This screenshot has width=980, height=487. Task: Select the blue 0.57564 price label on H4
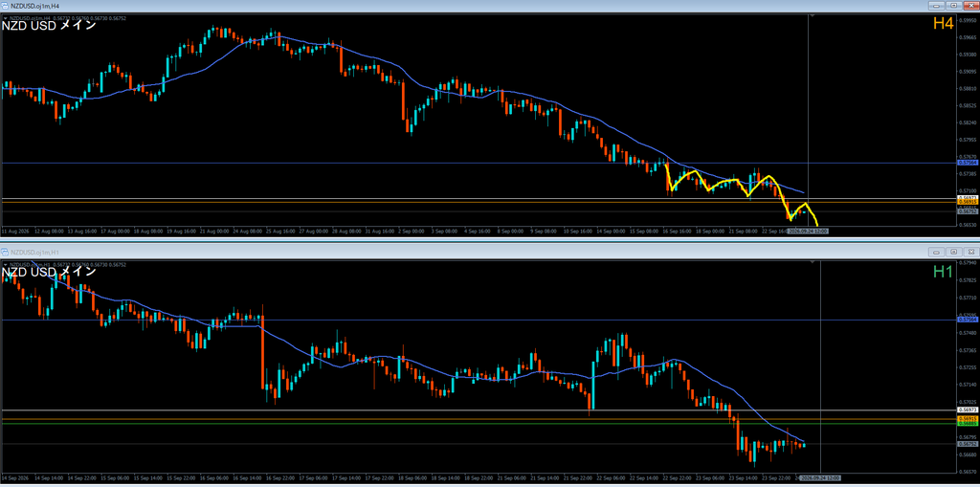(x=966, y=163)
